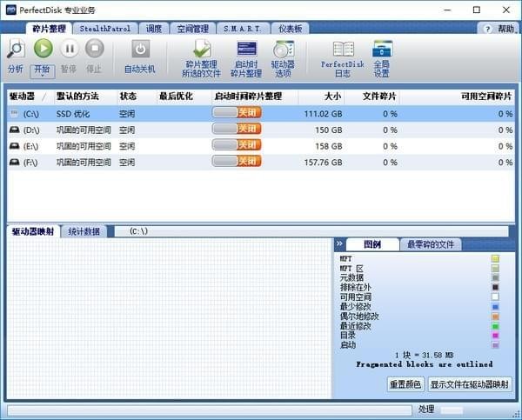The width and height of the screenshot is (522, 420).
Task: Click the 目录 magenta color swatch
Action: (x=495, y=336)
